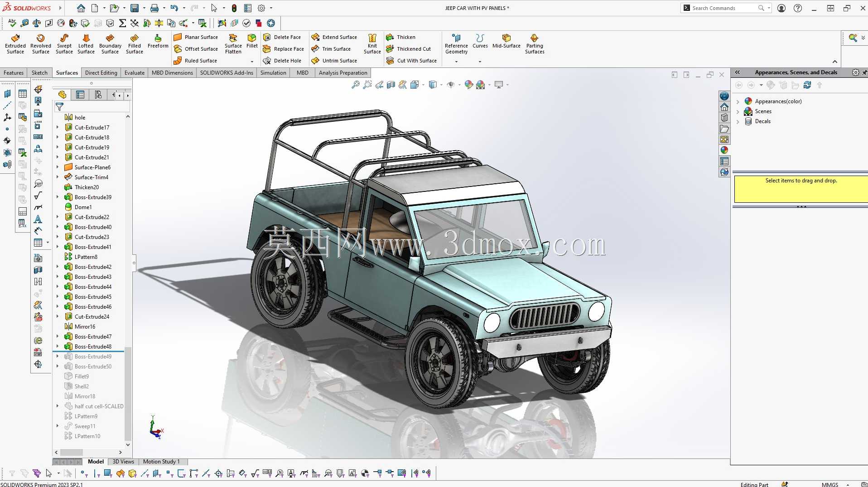This screenshot has width=868, height=487.
Task: Click the Replace Face tool
Action: (x=284, y=49)
